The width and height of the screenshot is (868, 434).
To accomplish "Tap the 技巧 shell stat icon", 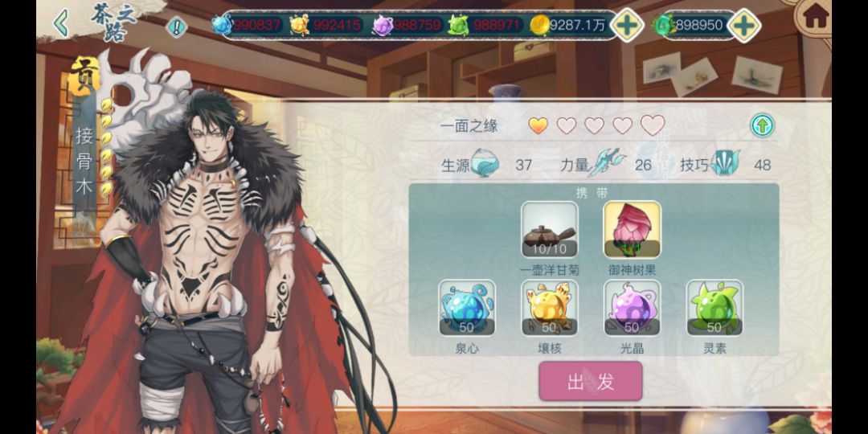I will coord(725,164).
